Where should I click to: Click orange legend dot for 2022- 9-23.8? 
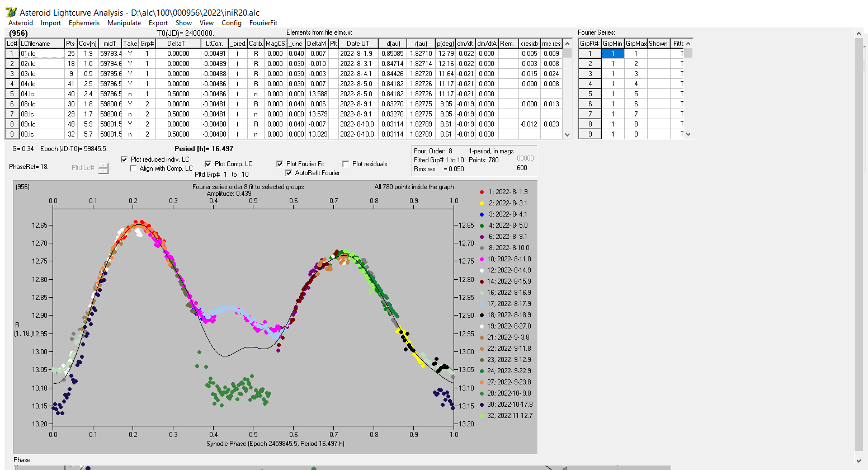[482, 382]
